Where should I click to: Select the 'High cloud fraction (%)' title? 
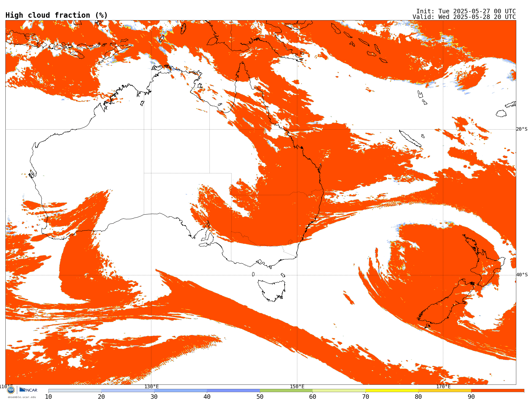tap(56, 15)
